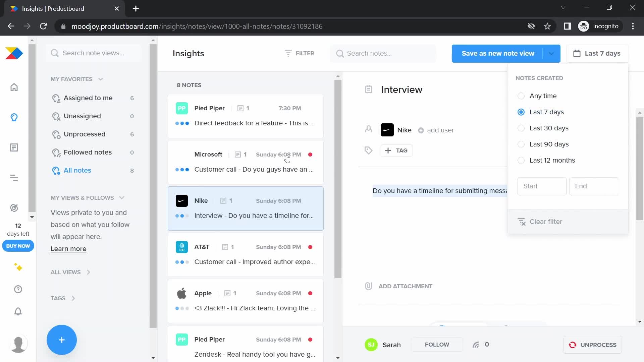Select Last 12 months radio option

click(521, 161)
